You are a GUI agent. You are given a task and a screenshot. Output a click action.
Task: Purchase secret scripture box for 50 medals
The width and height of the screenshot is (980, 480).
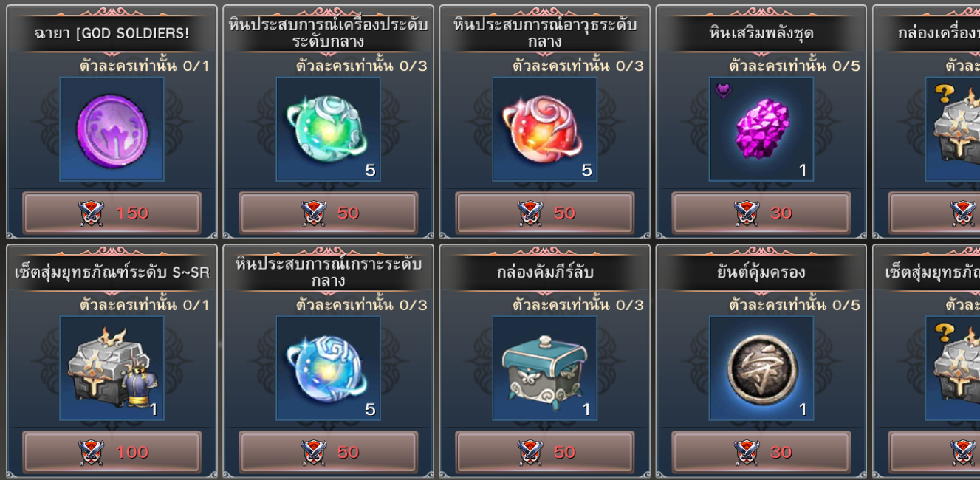[x=544, y=452]
